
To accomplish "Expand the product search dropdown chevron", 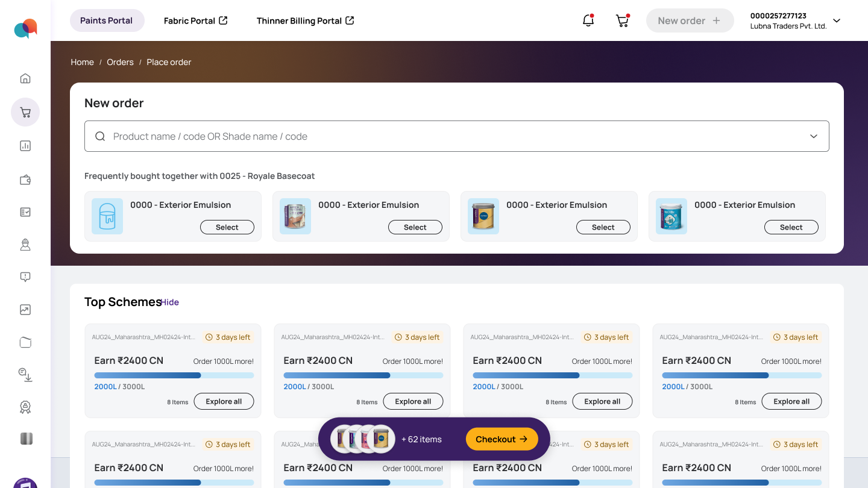I will click(x=814, y=136).
